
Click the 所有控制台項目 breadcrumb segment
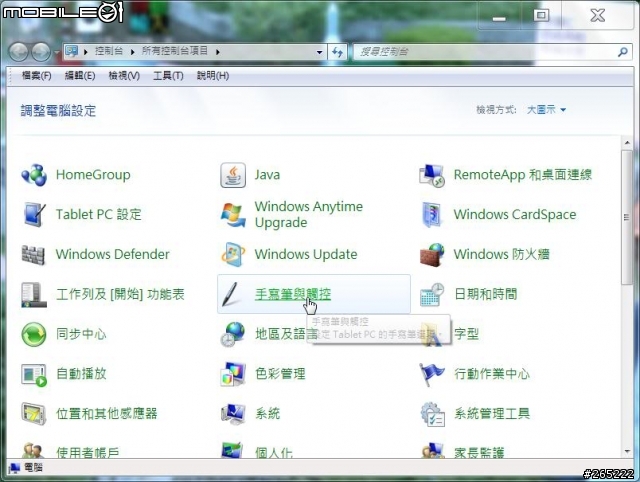[175, 51]
